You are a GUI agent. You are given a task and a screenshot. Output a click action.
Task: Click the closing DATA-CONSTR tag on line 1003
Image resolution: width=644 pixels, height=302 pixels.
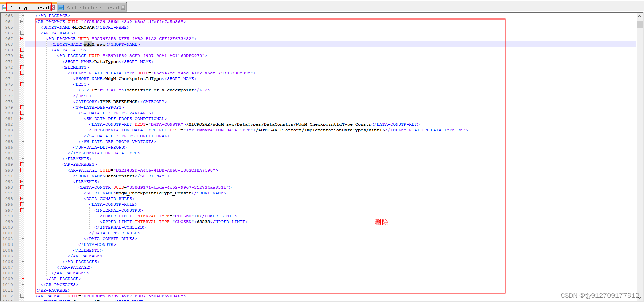[x=97, y=244]
